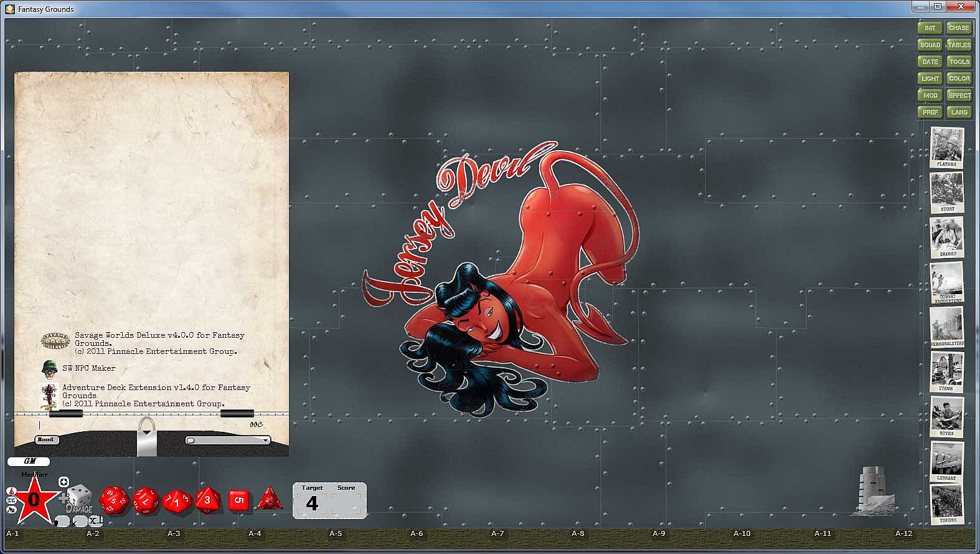Open the INIT initiative button
This screenshot has width=980, height=554.
[x=930, y=28]
